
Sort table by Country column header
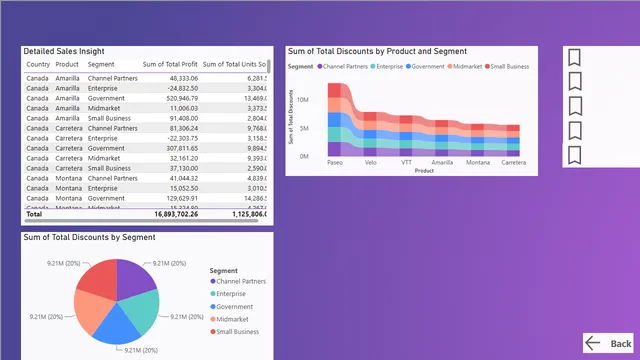(x=38, y=64)
